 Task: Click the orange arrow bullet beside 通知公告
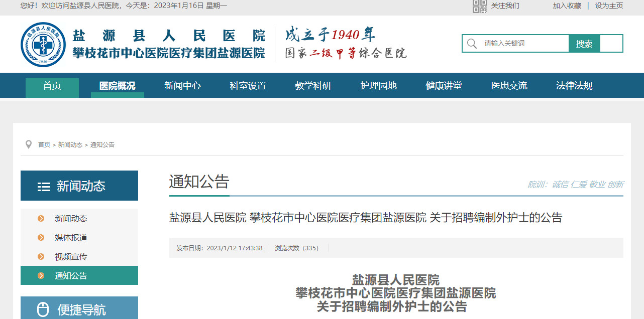41,275
